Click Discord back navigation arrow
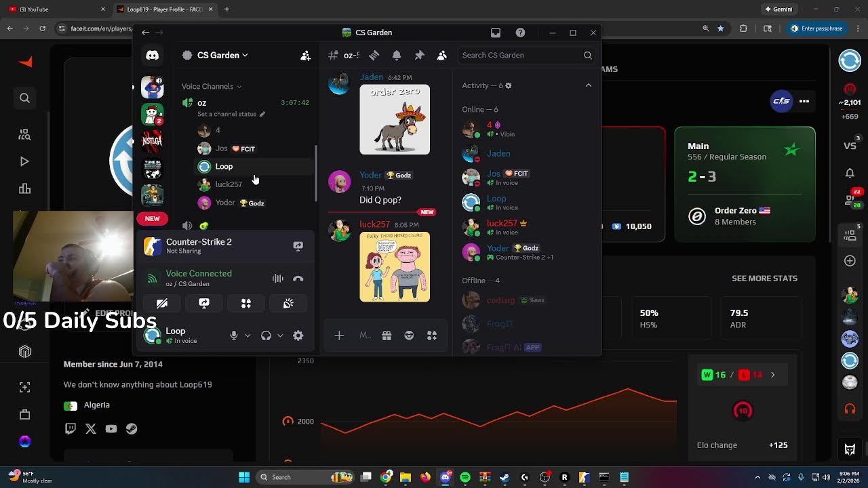Screen dimensions: 868x488 click(x=145, y=33)
